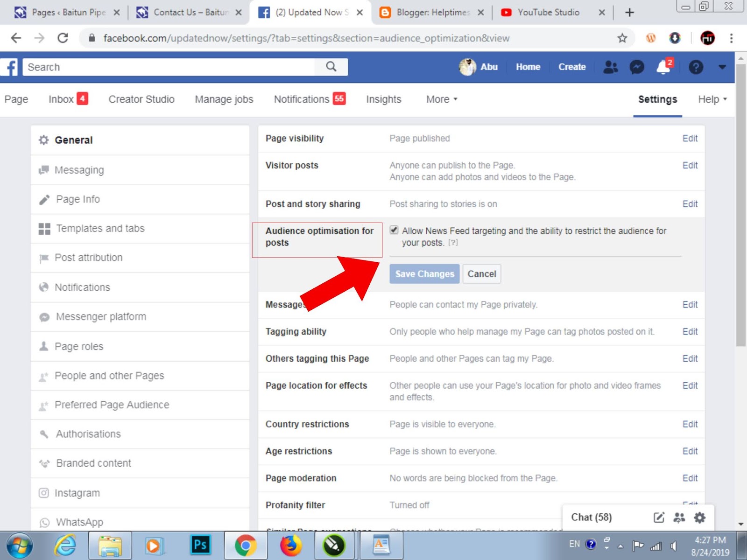This screenshot has width=747, height=560.
Task: Open Messenger from the top bar
Action: click(637, 67)
